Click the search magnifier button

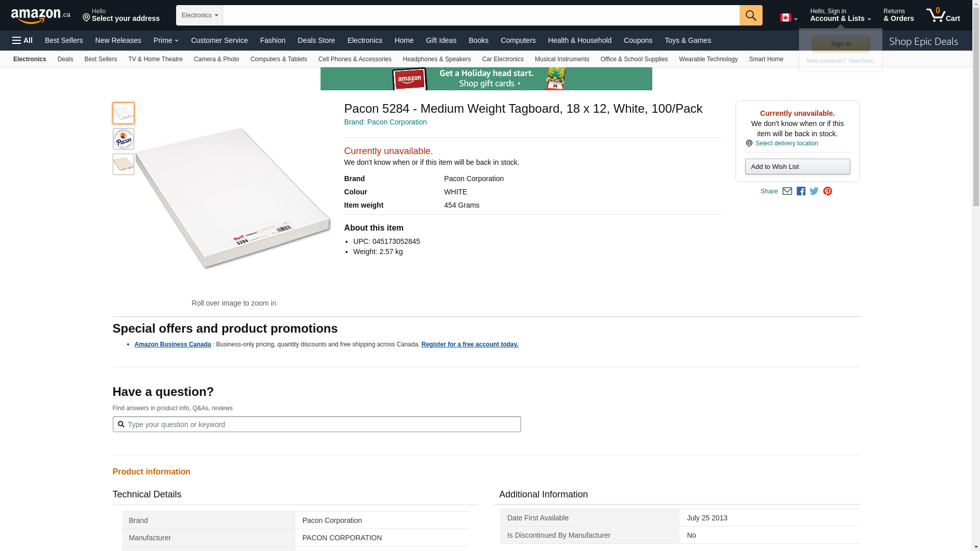[750, 15]
